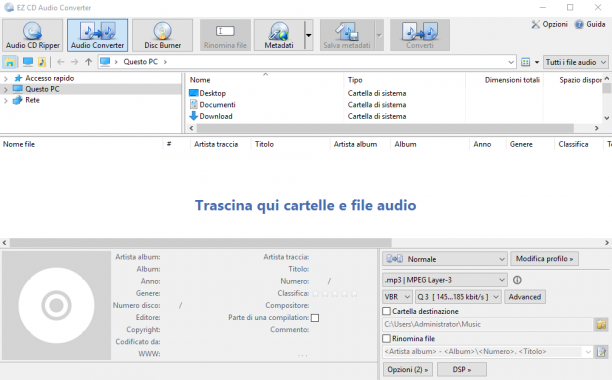Click the edit rename pattern icon

[601, 352]
